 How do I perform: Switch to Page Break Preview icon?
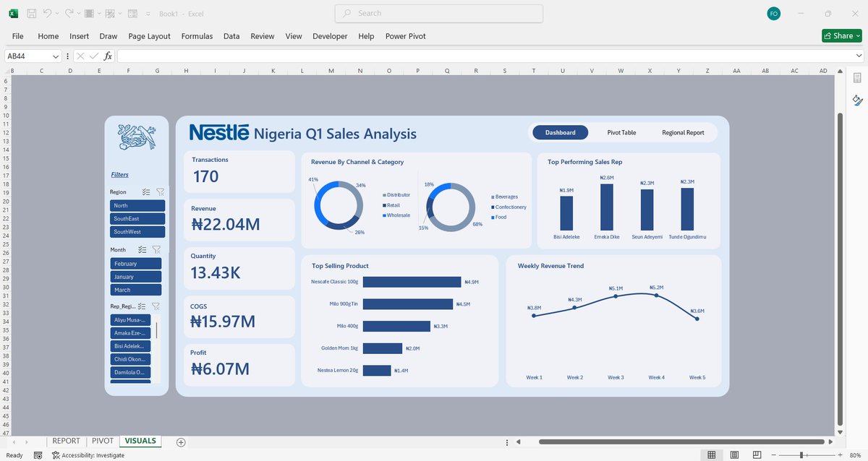click(x=756, y=455)
